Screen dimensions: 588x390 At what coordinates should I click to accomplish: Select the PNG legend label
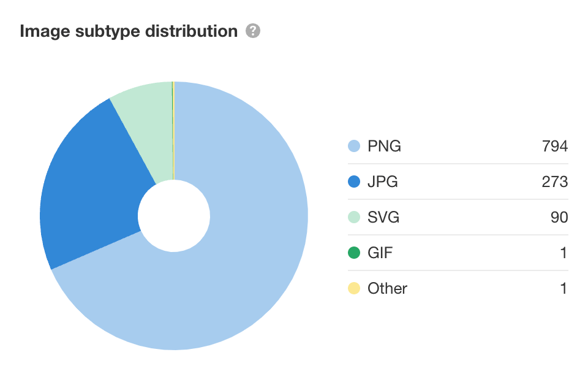(384, 147)
